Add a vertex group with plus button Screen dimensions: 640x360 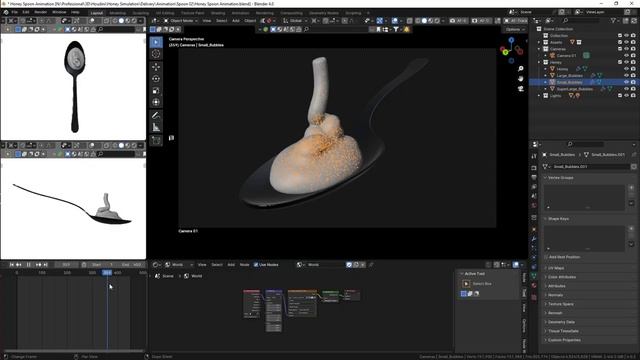631,188
